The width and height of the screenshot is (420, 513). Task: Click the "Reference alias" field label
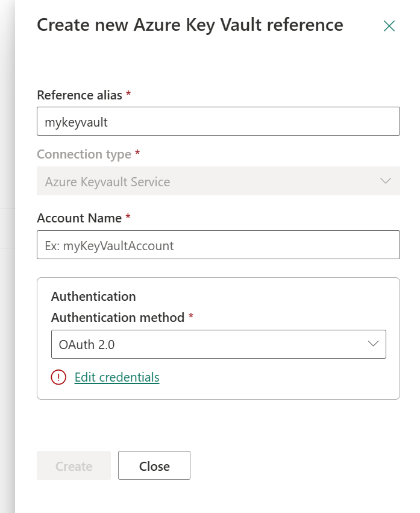[x=80, y=95]
